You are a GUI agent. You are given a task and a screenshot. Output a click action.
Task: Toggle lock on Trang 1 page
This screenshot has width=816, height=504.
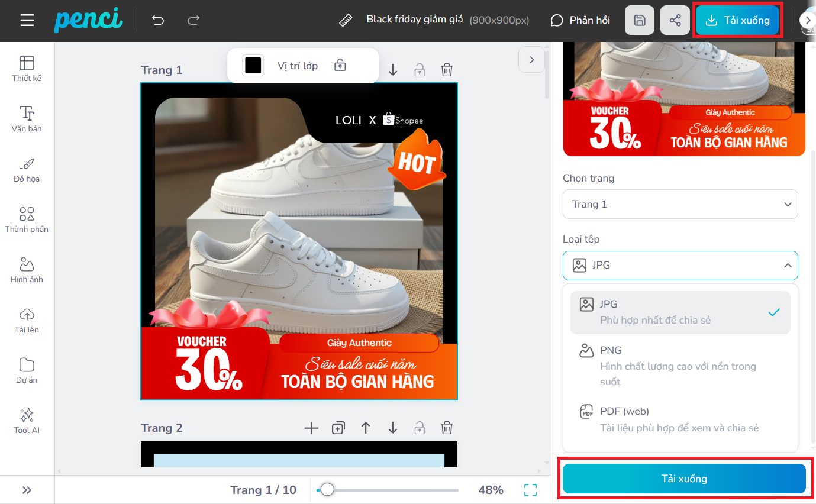coord(420,70)
